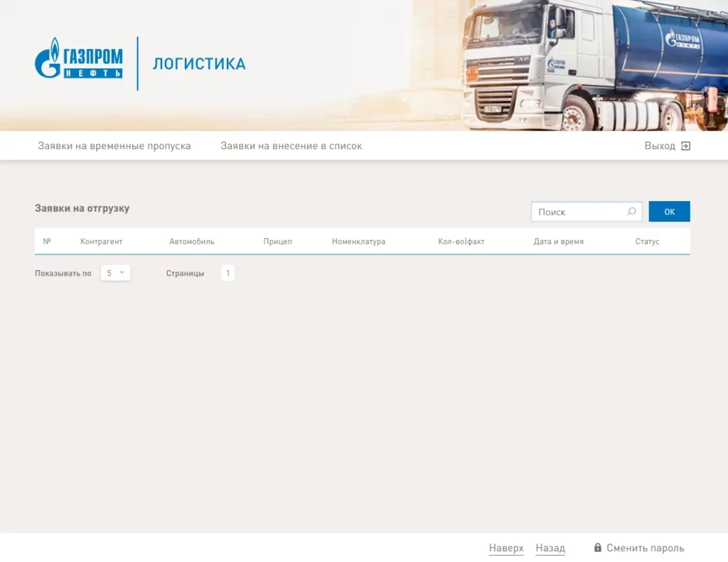Click the search magnifier icon
Viewport: 728px width, 562px height.
point(631,212)
